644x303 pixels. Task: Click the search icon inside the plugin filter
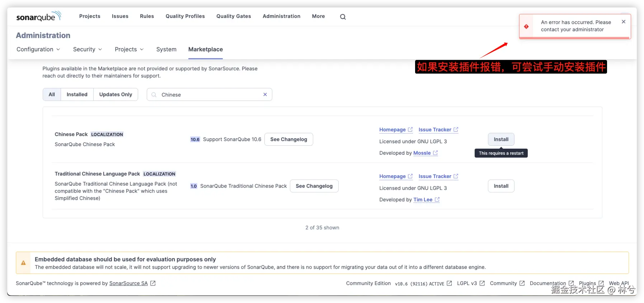coord(154,95)
